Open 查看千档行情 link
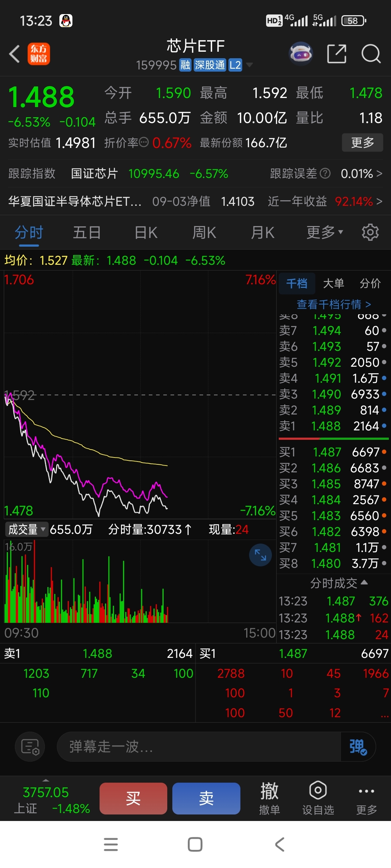 [x=334, y=305]
